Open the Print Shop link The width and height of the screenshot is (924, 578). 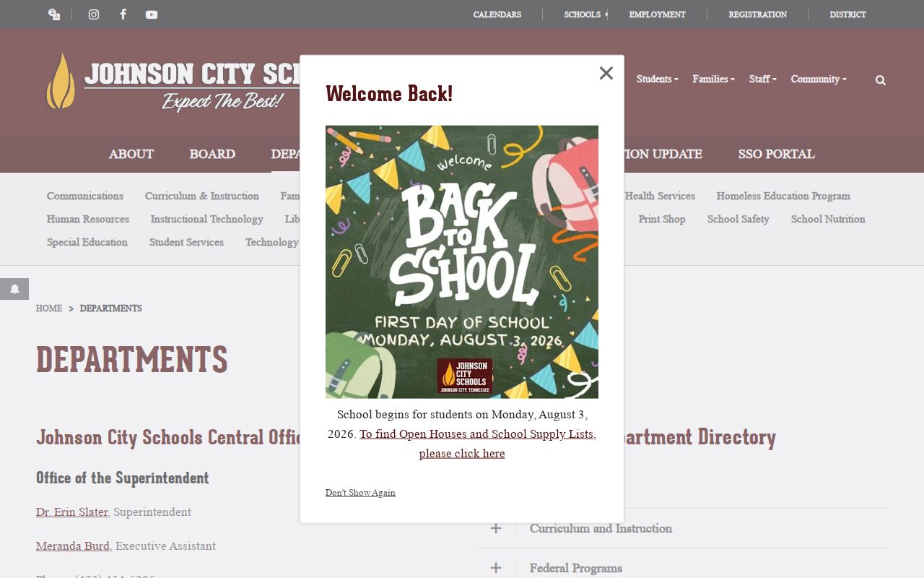[662, 219]
